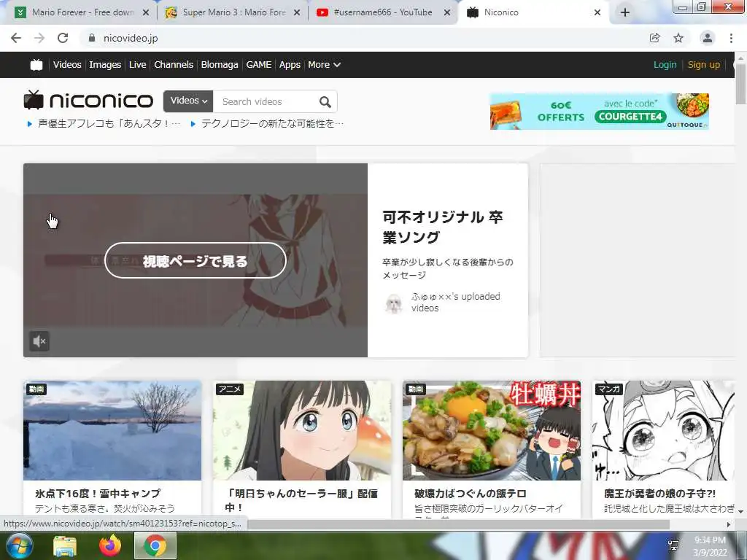Click title 氷点下16度!雪中キャンプ
Image resolution: width=747 pixels, height=560 pixels.
click(x=98, y=494)
